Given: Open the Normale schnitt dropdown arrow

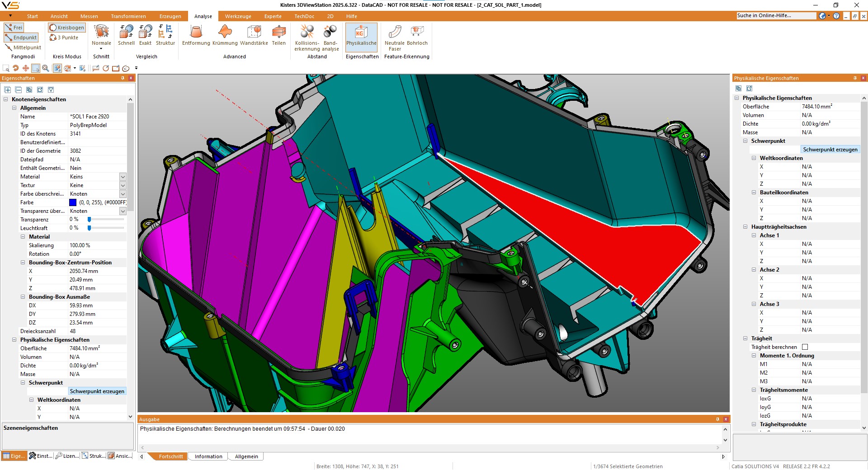Looking at the screenshot, I should [x=101, y=48].
